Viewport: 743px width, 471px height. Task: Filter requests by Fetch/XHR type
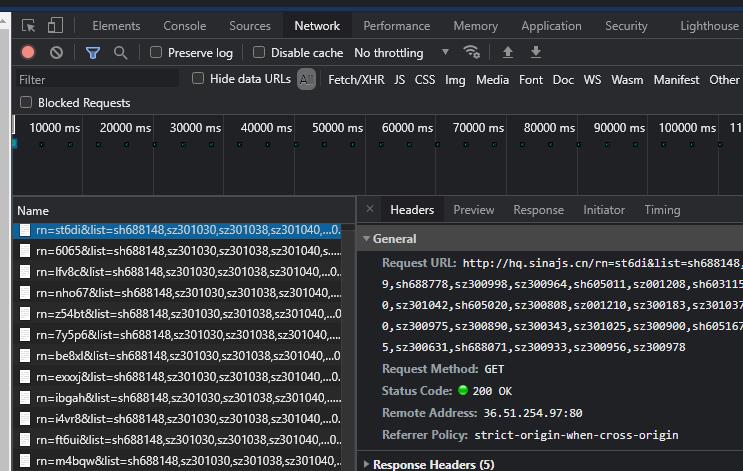(x=356, y=80)
